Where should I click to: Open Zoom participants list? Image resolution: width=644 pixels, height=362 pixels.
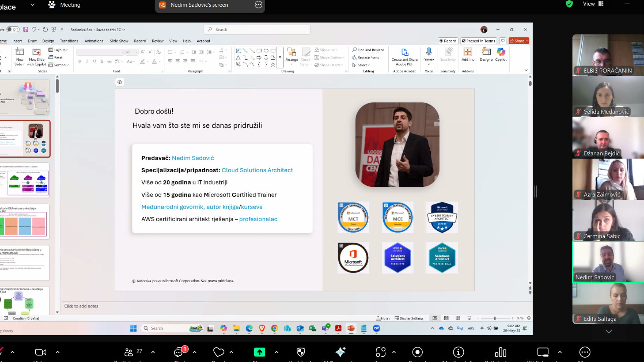129,352
